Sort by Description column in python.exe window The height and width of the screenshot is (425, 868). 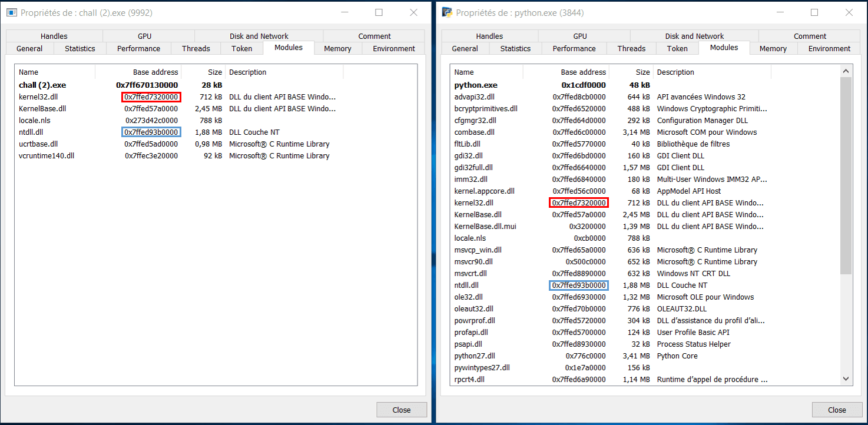pos(712,72)
